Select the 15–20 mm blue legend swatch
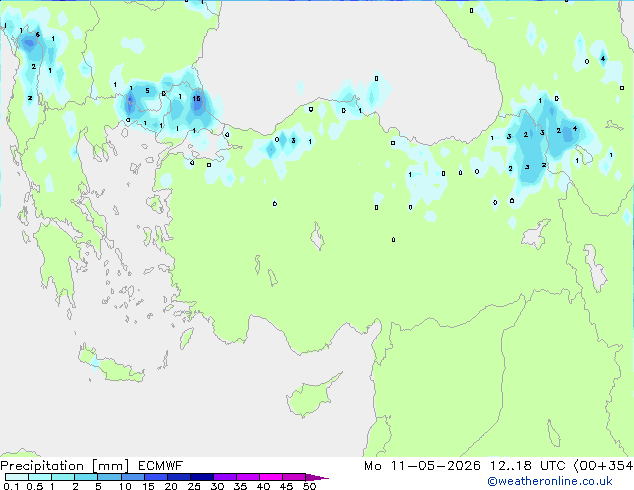 (x=156, y=477)
